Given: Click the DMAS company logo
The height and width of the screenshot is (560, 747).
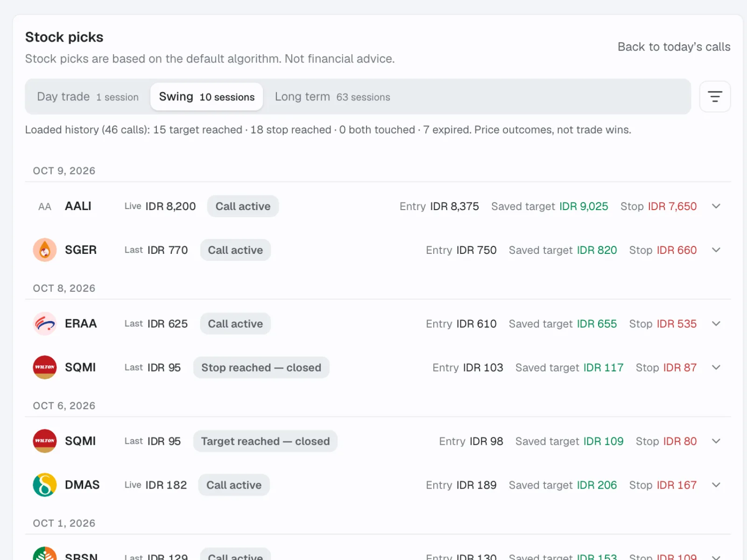Looking at the screenshot, I should coord(45,485).
